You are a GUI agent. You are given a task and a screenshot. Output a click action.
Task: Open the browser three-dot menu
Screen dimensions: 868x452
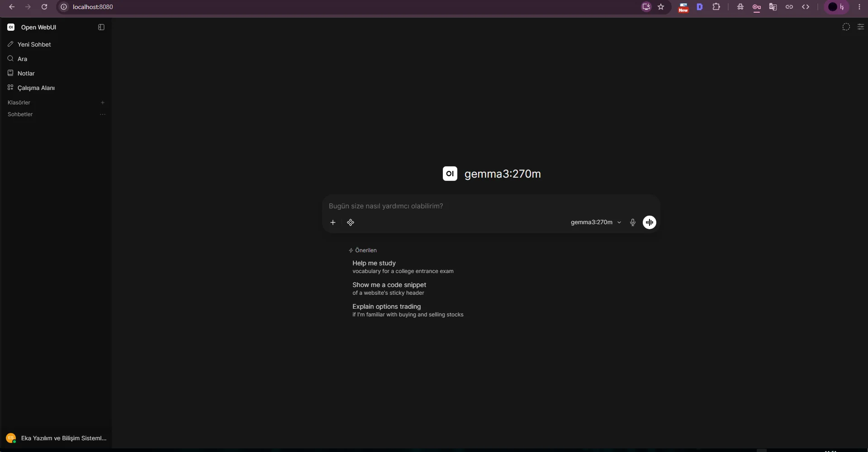pyautogui.click(x=859, y=7)
